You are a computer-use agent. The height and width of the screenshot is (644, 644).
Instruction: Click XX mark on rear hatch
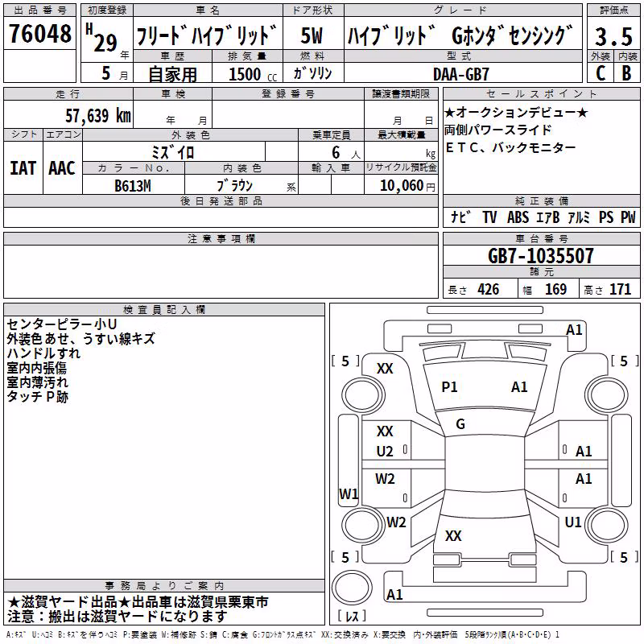tap(453, 535)
